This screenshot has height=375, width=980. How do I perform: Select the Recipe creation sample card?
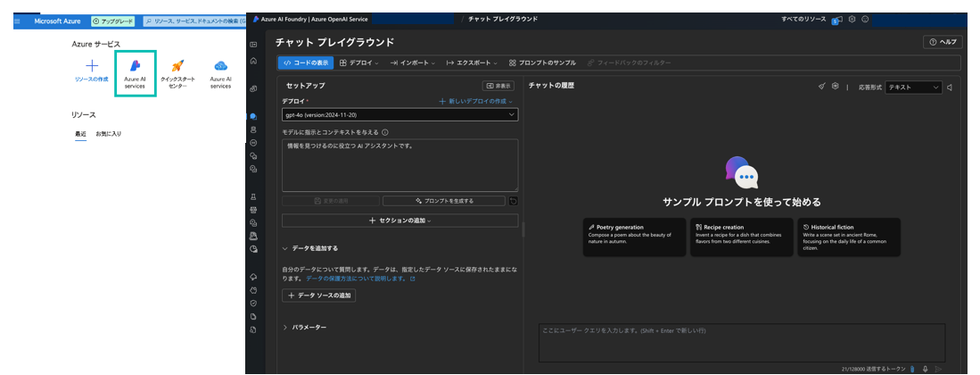[x=741, y=237]
